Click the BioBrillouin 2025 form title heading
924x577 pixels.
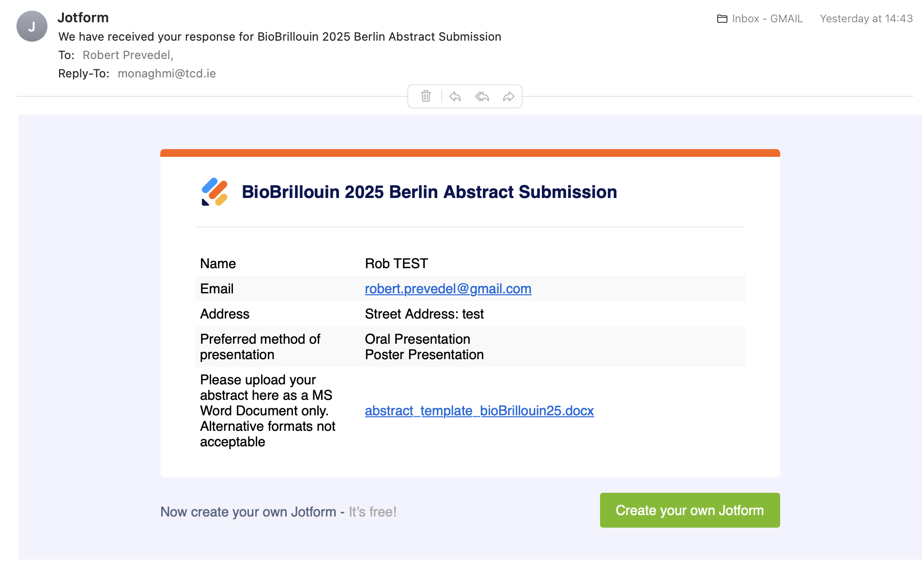(x=429, y=192)
